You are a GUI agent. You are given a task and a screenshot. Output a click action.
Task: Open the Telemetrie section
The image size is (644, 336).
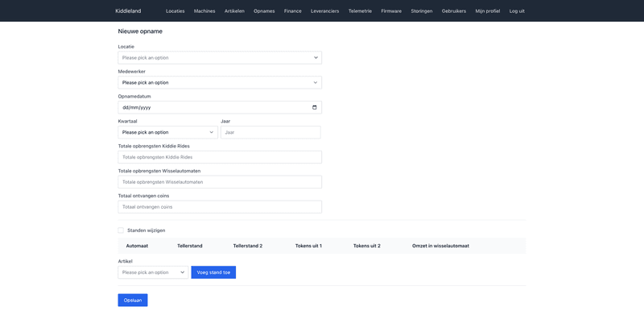point(360,10)
